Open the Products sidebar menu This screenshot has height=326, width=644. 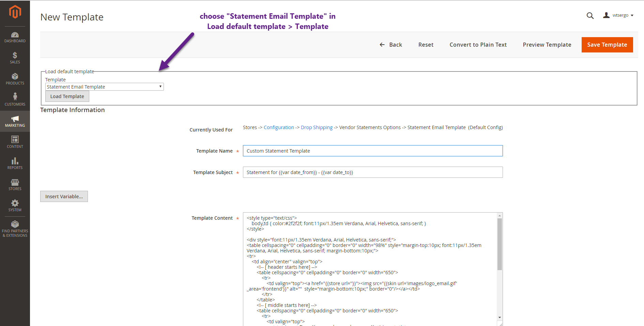(15, 79)
